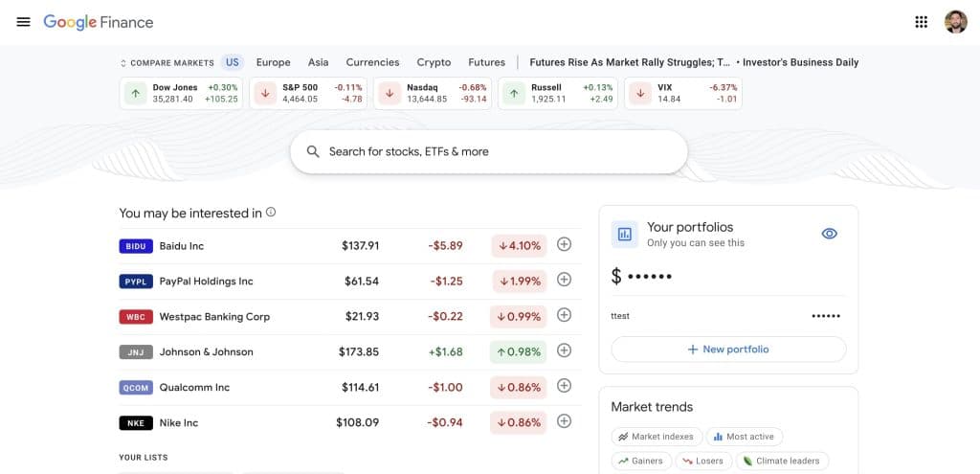Open Baidu Inc stock name

181,246
